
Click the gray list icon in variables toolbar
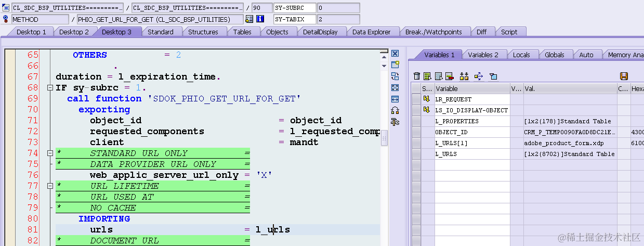[438, 76]
